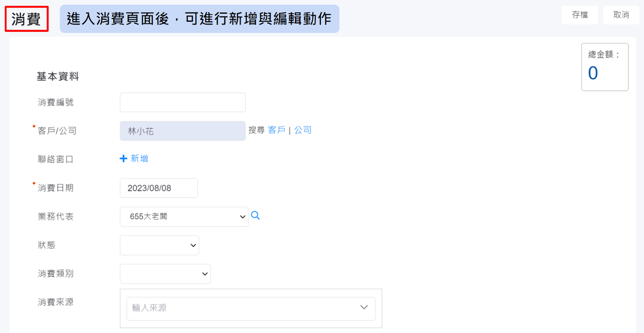Expand the 消費類別 dropdown
Image resolution: width=644 pixels, height=333 pixels.
165,274
